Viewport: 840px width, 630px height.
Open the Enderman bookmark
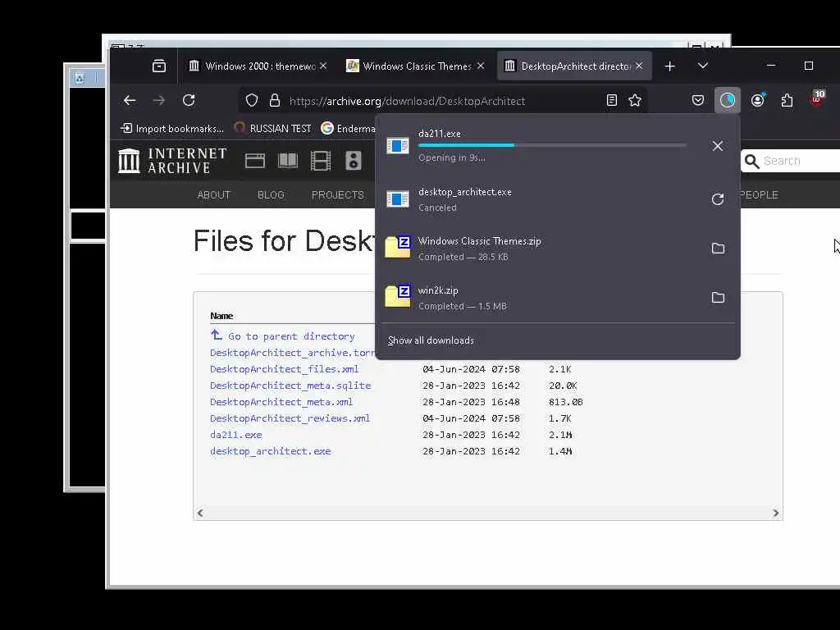tap(348, 129)
